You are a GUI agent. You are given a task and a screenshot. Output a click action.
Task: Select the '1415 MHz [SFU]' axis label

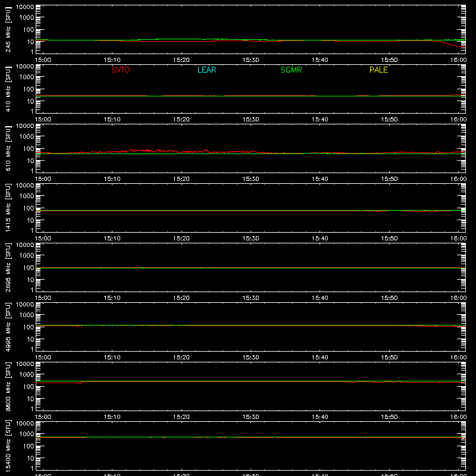point(8,208)
